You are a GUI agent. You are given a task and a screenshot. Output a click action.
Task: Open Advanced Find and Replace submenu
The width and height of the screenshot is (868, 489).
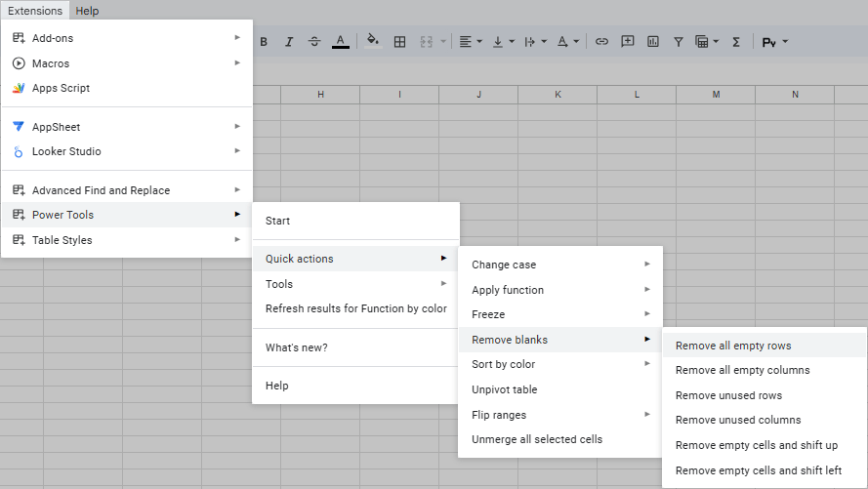[x=127, y=189]
